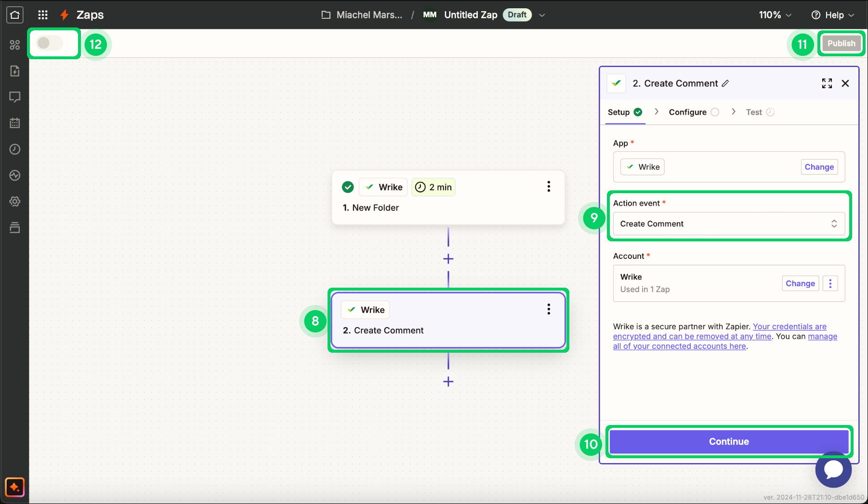Open the Wrike account more options menu
The image size is (868, 504).
830,283
